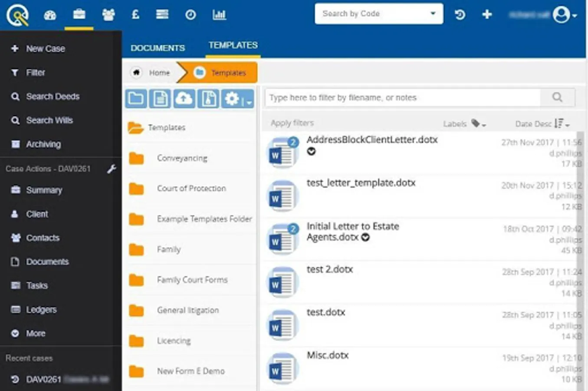Select Search Wills in the sidebar
Viewport: 588px width, 391px height.
tap(49, 120)
